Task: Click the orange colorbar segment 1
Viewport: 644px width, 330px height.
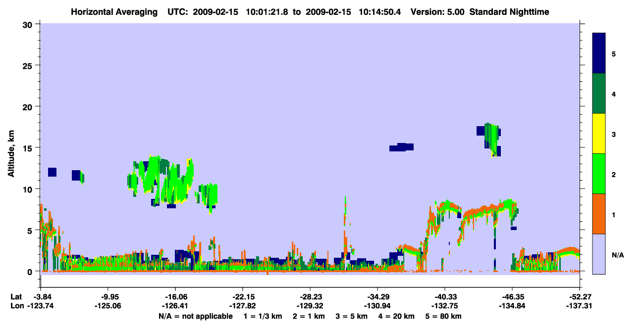Action: [x=599, y=214]
